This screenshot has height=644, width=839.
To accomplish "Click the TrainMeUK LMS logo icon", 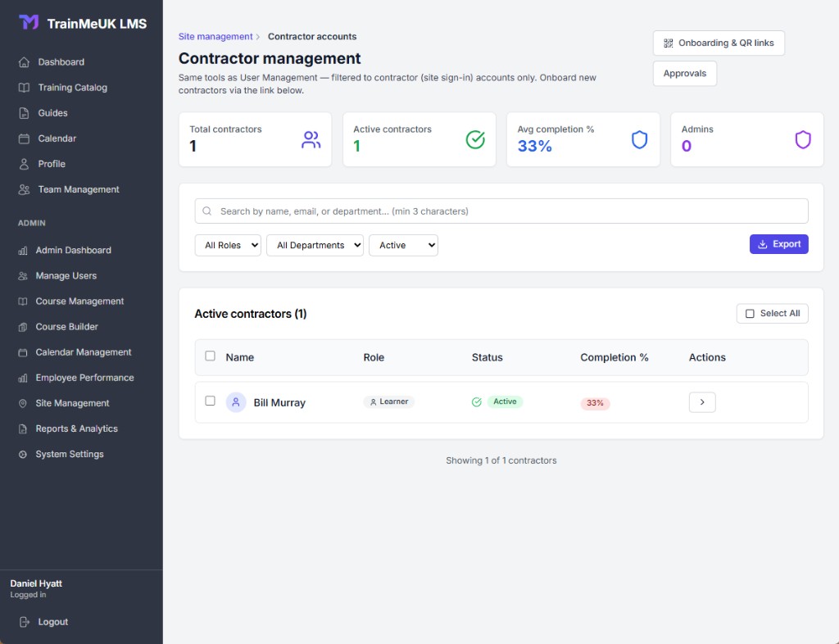I will [29, 22].
